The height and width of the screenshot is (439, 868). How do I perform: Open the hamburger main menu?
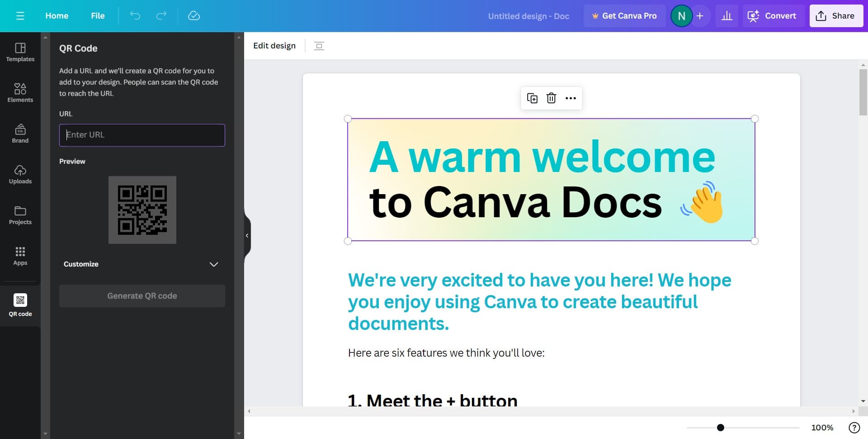[x=20, y=16]
